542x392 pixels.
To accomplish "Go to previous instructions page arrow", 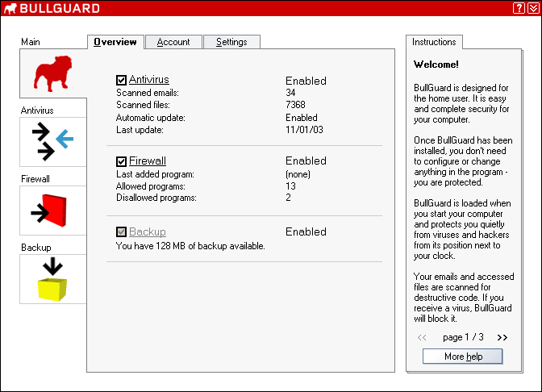I will (422, 337).
